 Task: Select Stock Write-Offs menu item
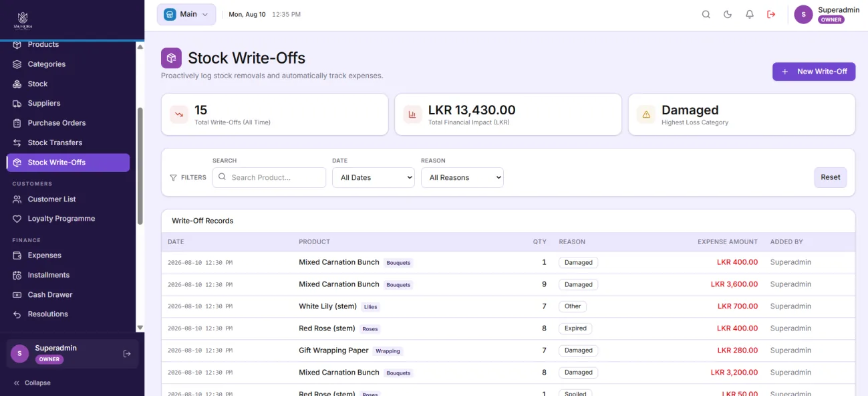pos(68,163)
